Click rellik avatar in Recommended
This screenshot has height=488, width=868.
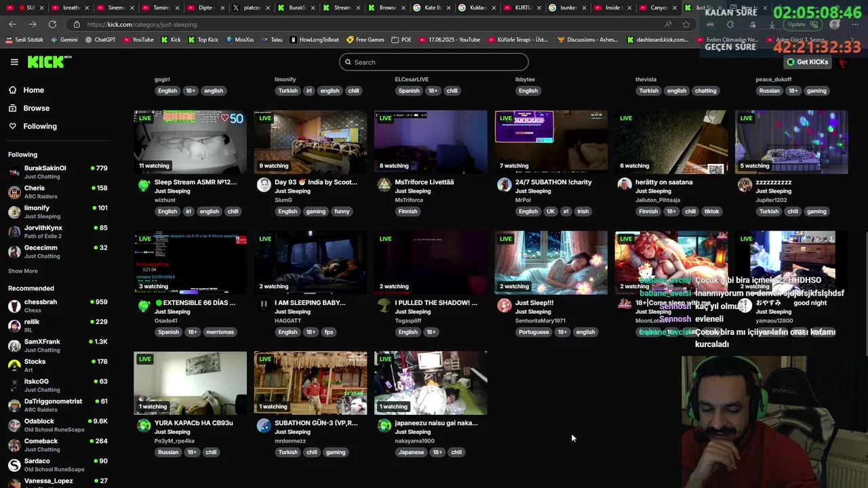coord(14,326)
